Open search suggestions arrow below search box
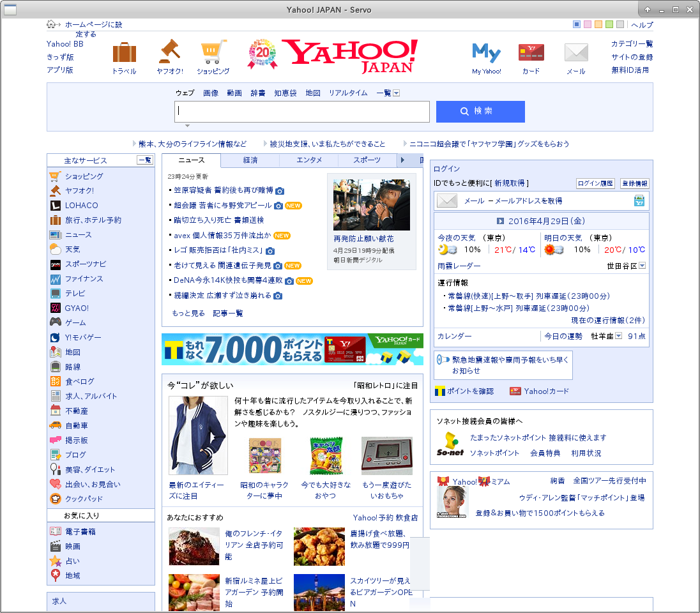700x613 pixels. 187,126
